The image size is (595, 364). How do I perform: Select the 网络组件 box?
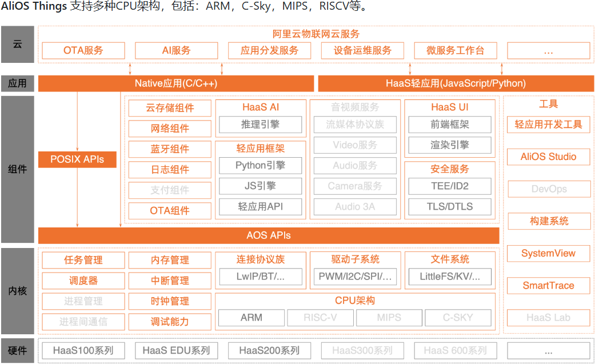pos(170,129)
